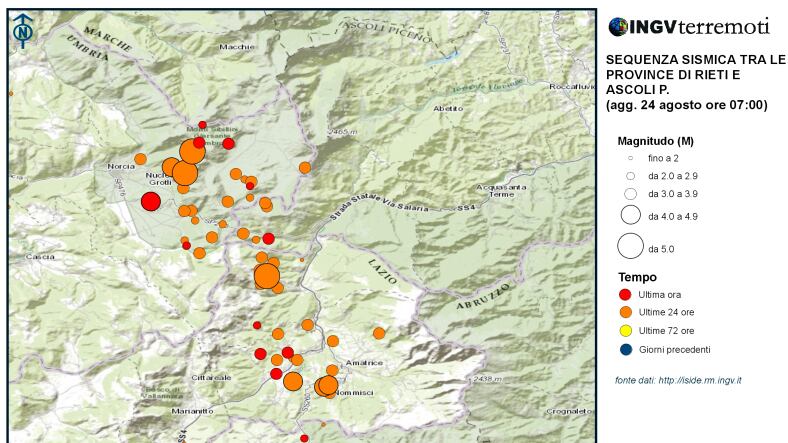Click the red 'Ultima ora' legend dot

pyautogui.click(x=625, y=295)
